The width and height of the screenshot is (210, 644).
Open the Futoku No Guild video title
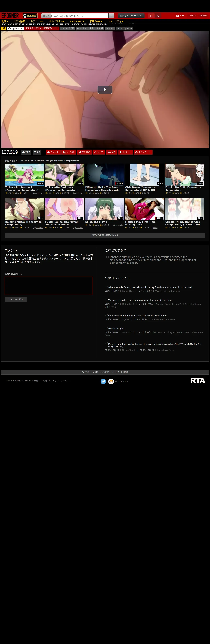[183, 189]
